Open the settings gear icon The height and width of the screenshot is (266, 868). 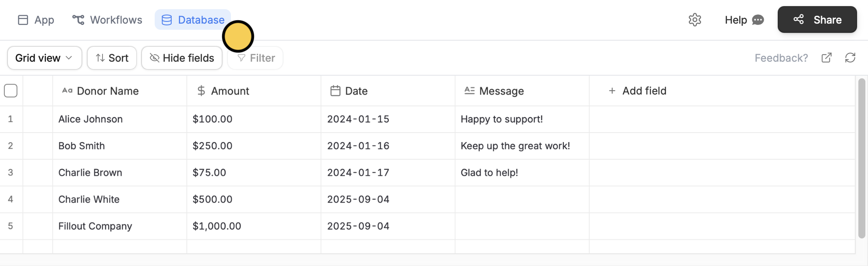(694, 20)
